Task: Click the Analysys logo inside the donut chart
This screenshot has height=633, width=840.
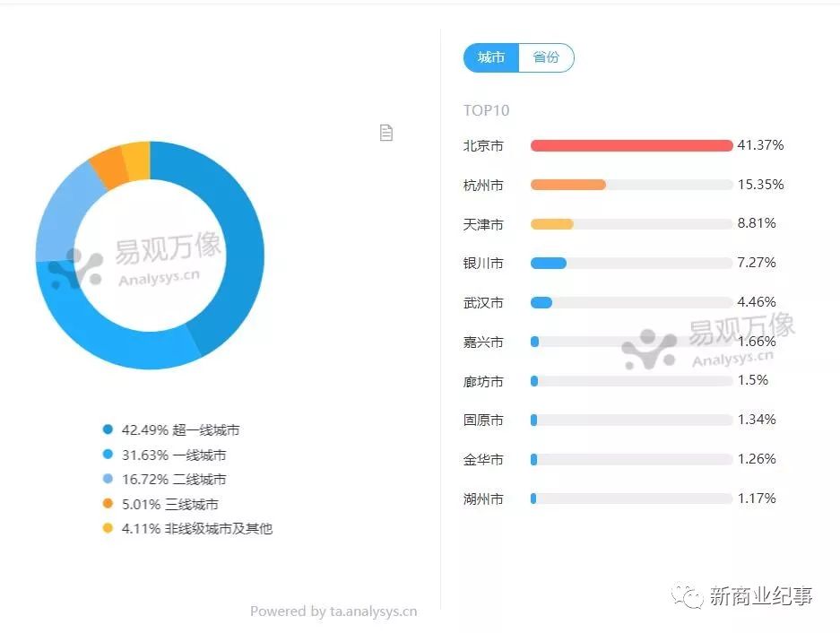Action: [x=76, y=267]
